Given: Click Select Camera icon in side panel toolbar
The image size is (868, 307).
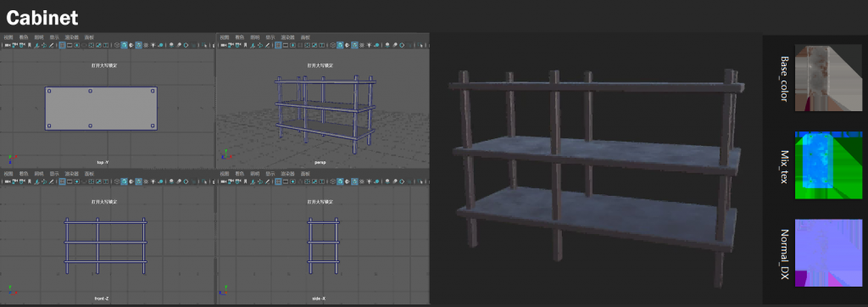Looking at the screenshot, I should click(x=224, y=181).
